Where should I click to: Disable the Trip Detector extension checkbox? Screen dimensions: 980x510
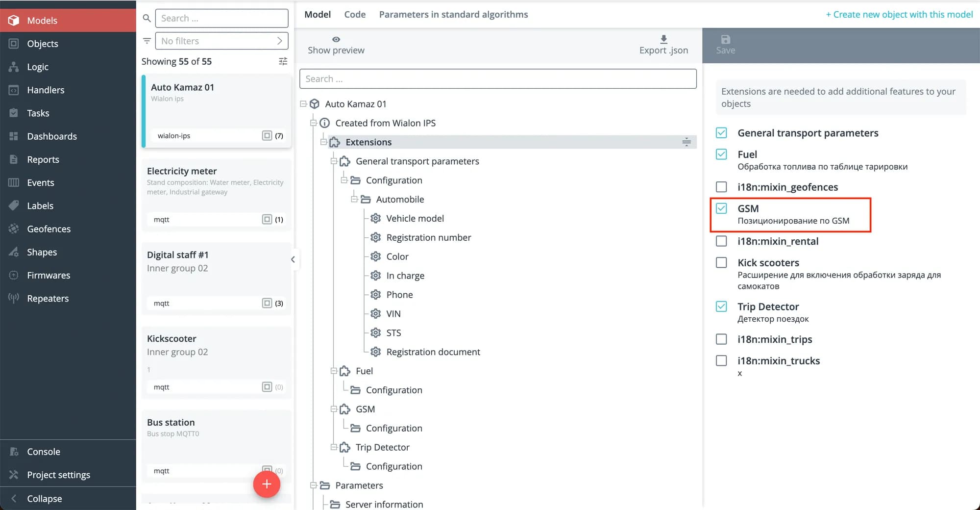[x=721, y=306]
